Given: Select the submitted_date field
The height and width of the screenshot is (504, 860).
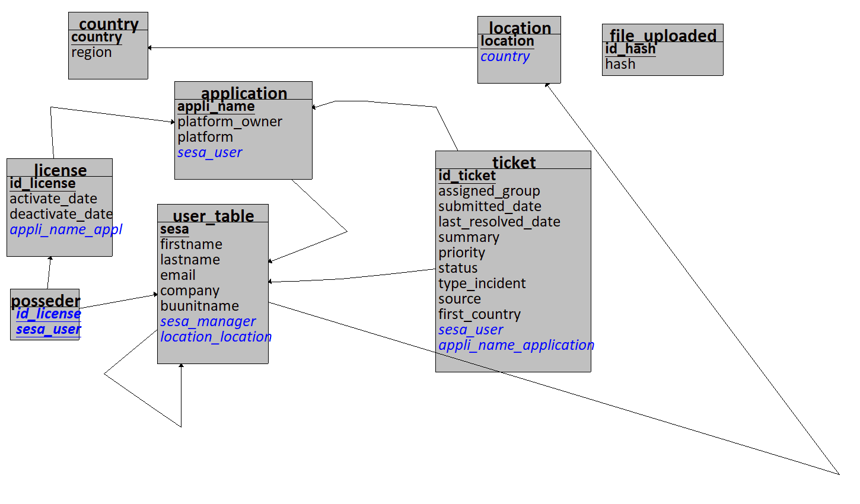Looking at the screenshot, I should pyautogui.click(x=490, y=207).
